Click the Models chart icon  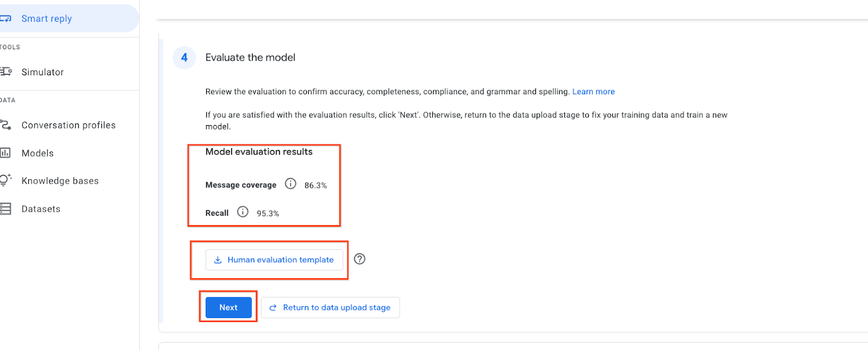(x=5, y=153)
